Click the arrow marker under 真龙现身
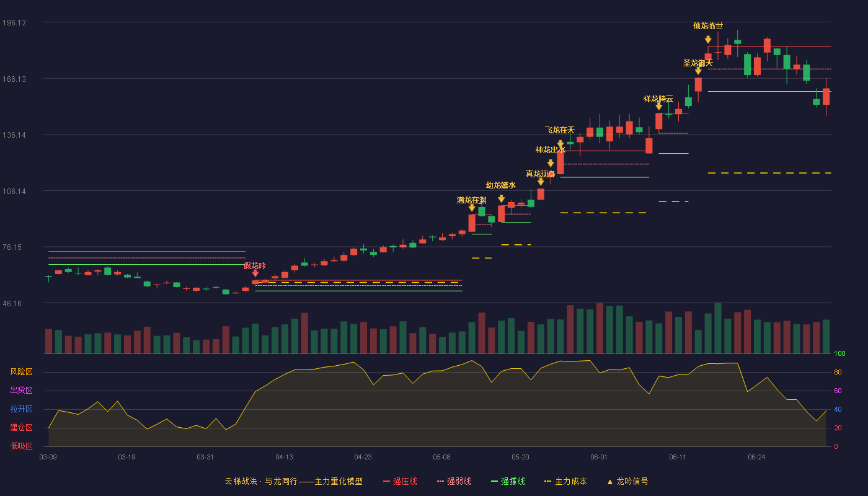This screenshot has width=868, height=496. 541,182
